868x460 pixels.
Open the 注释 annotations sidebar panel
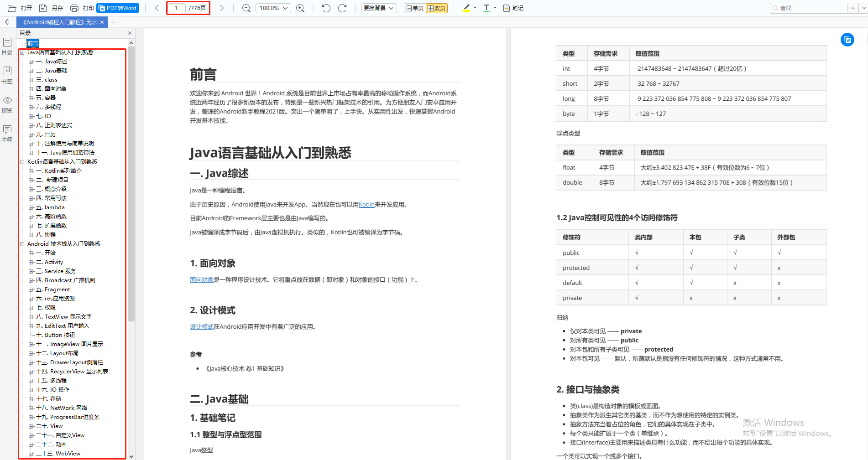[x=7, y=134]
